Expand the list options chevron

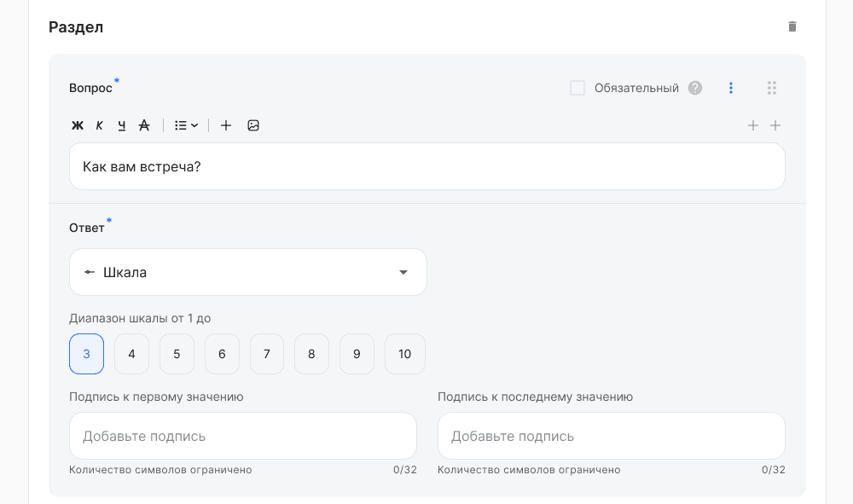[195, 125]
